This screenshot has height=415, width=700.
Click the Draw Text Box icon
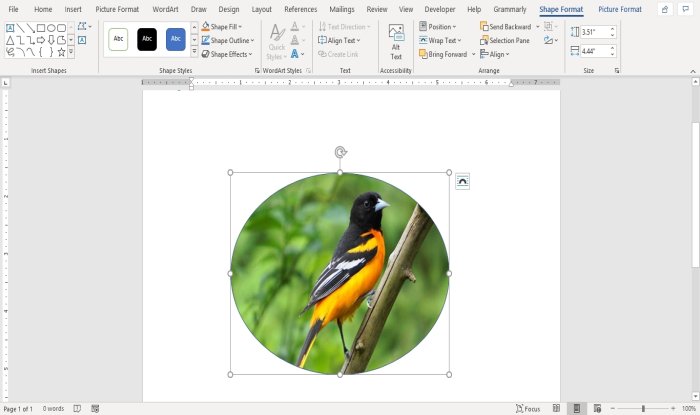[x=82, y=40]
